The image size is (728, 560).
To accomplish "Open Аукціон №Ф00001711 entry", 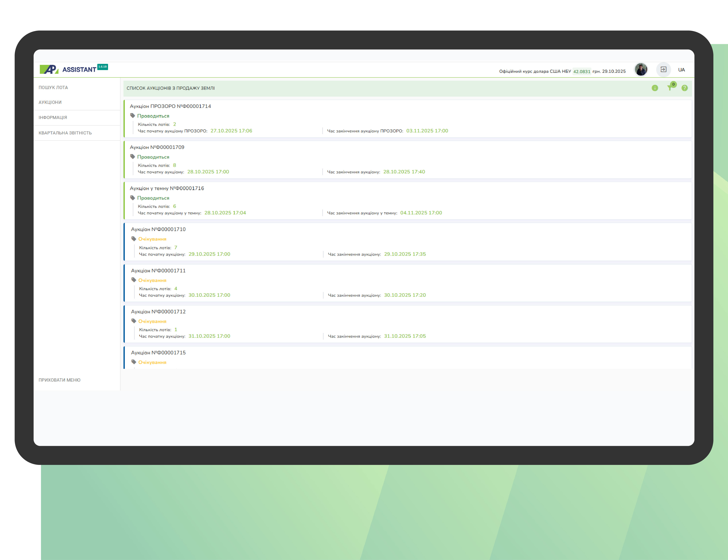I will tap(158, 271).
